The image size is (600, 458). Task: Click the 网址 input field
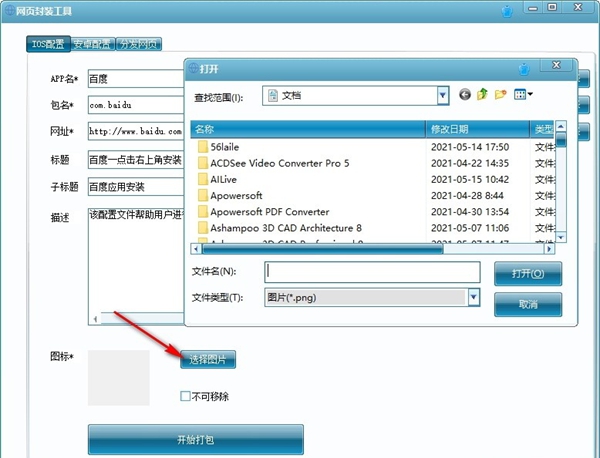coord(136,132)
